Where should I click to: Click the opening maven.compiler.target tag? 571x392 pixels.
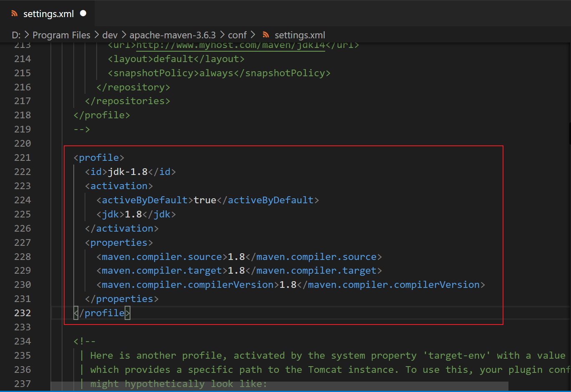click(162, 270)
